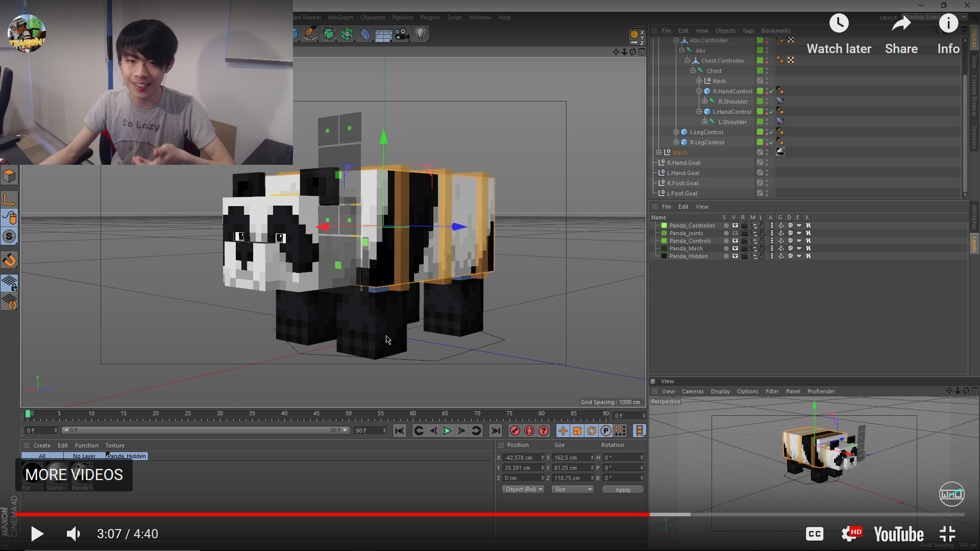This screenshot has width=980, height=551.
Task: Click the Go to End playback icon
Action: coord(496,431)
